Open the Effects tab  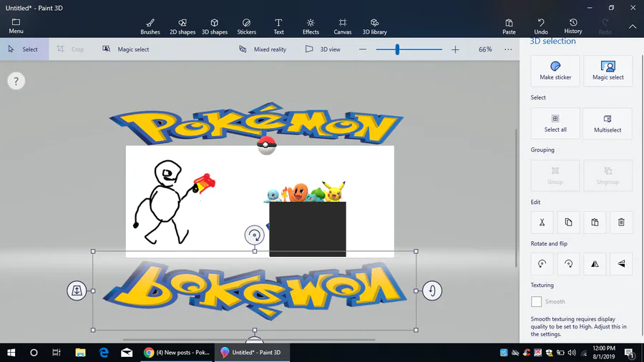pos(311,26)
